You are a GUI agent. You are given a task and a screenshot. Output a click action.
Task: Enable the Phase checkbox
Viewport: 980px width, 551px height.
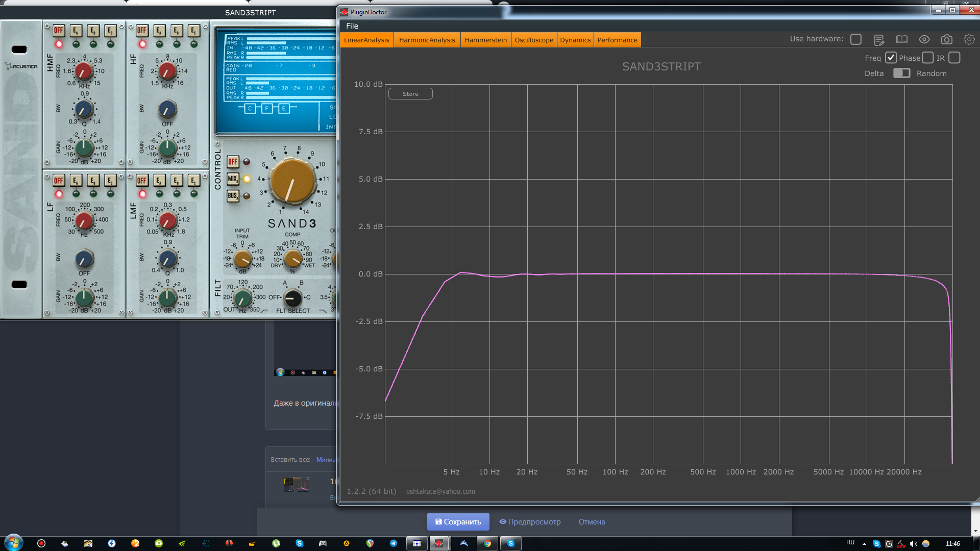[x=928, y=58]
